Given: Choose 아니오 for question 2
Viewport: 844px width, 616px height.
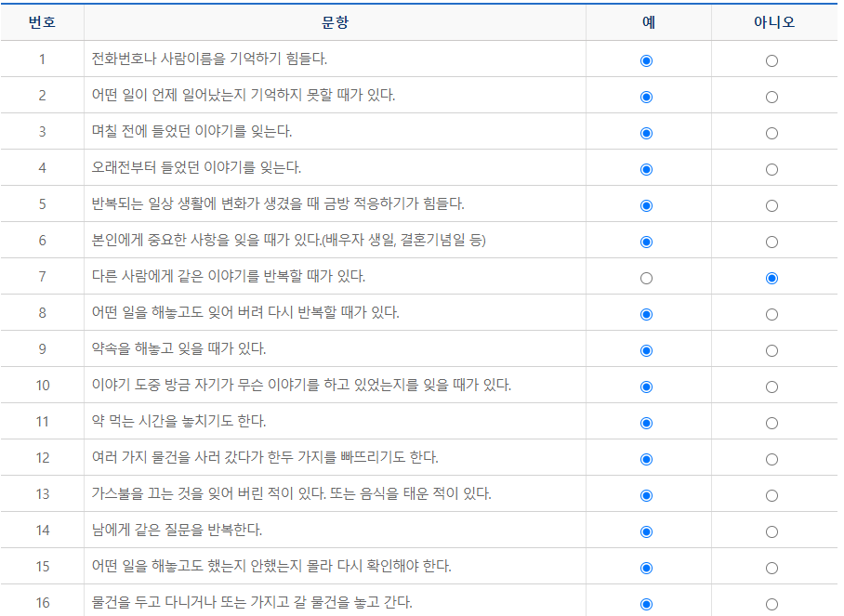Looking at the screenshot, I should [771, 97].
